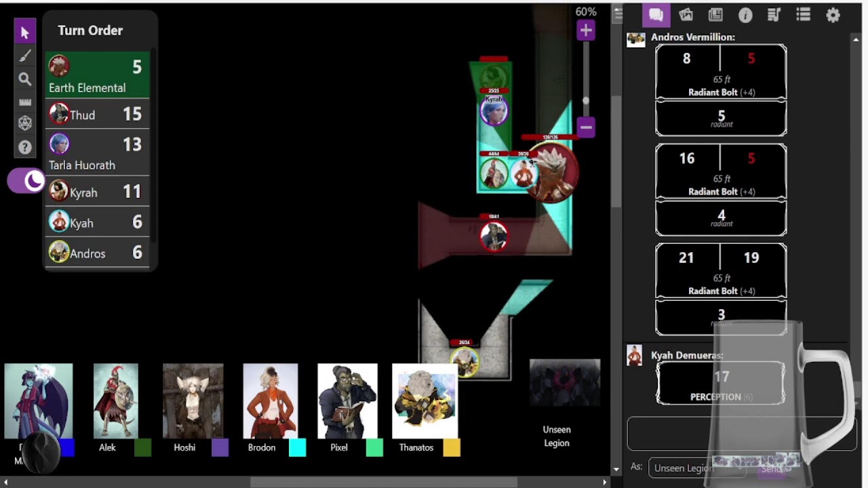The height and width of the screenshot is (488, 868).
Task: Click Alek's dark green color swatch
Action: [142, 447]
